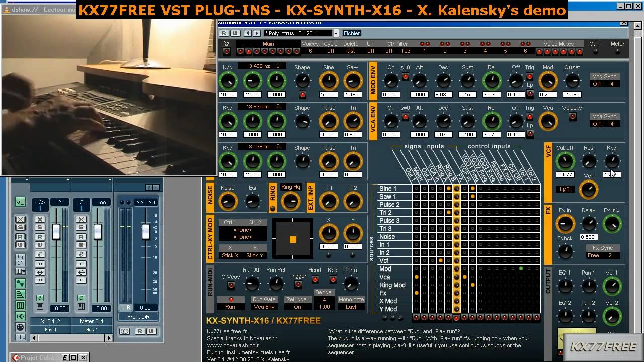This screenshot has height=362, width=644.
Task: Toggle the Bend LED in RUN-MIDI
Action: [x=315, y=279]
